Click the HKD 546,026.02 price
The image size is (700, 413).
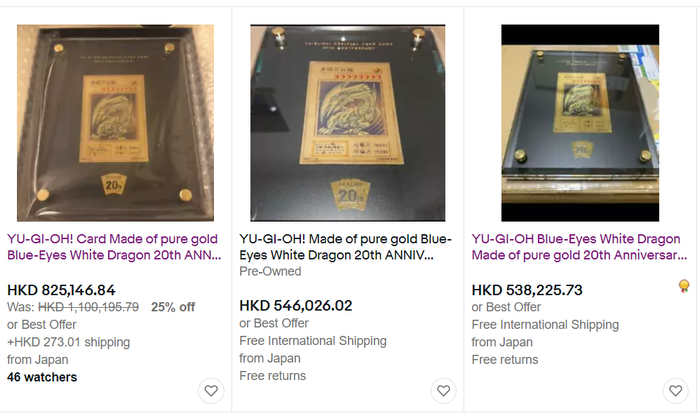tap(296, 306)
